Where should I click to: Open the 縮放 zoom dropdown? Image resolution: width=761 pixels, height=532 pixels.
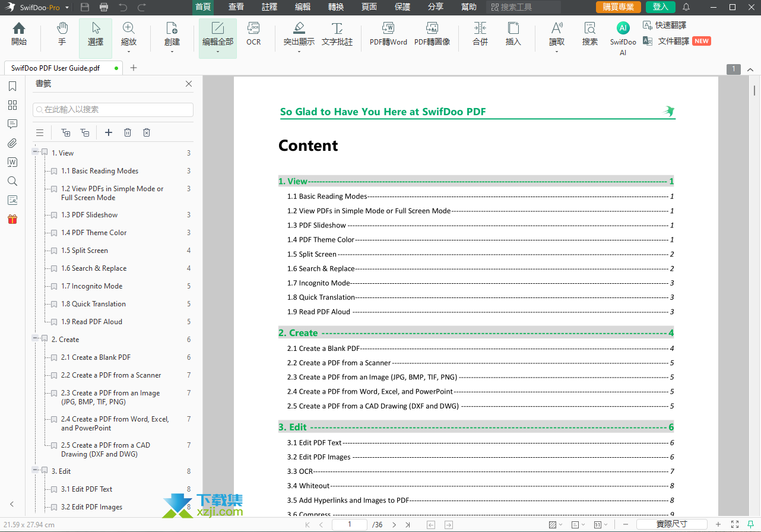click(x=128, y=52)
